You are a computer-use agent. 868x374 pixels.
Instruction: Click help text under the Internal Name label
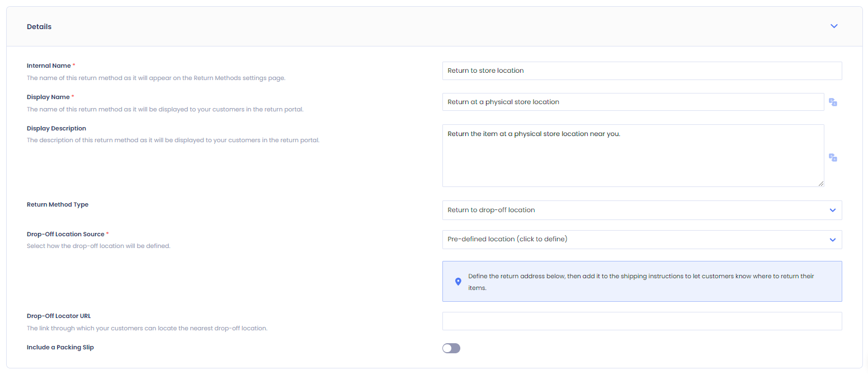[x=156, y=78]
